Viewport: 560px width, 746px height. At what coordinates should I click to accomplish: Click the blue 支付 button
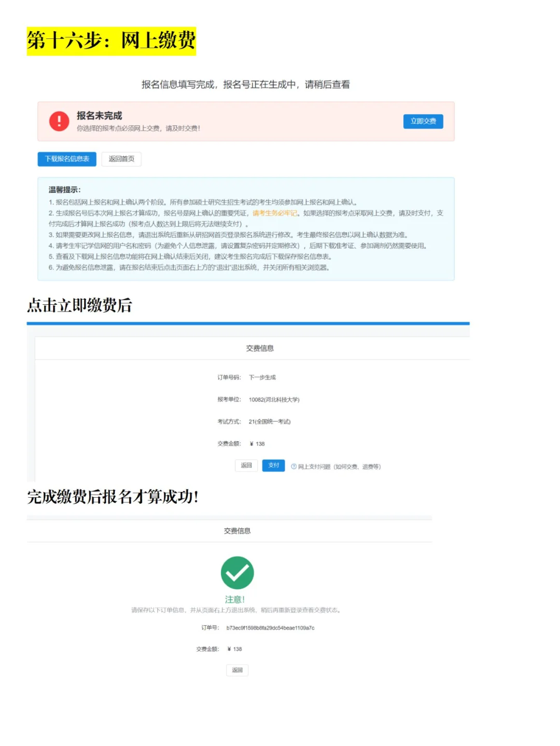[273, 466]
